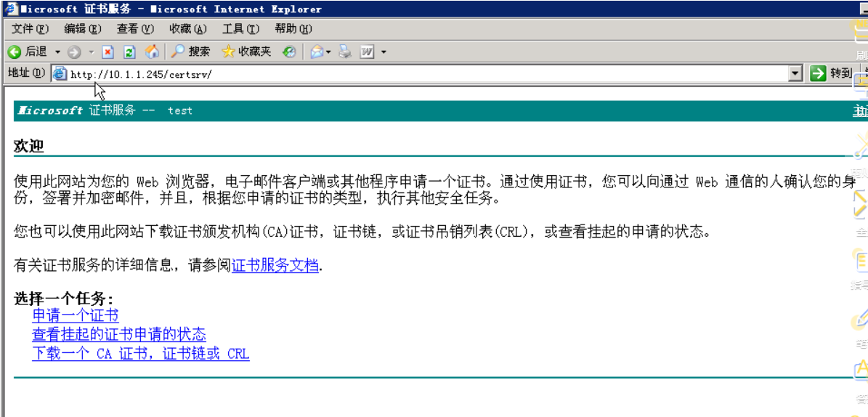Open the Favorites (收藏夹) star button

[246, 52]
